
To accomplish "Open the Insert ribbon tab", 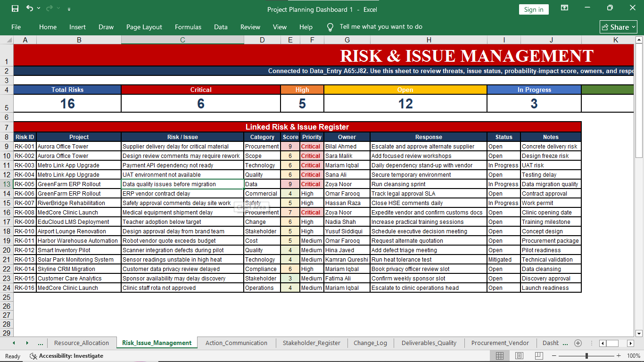I will tap(77, 27).
